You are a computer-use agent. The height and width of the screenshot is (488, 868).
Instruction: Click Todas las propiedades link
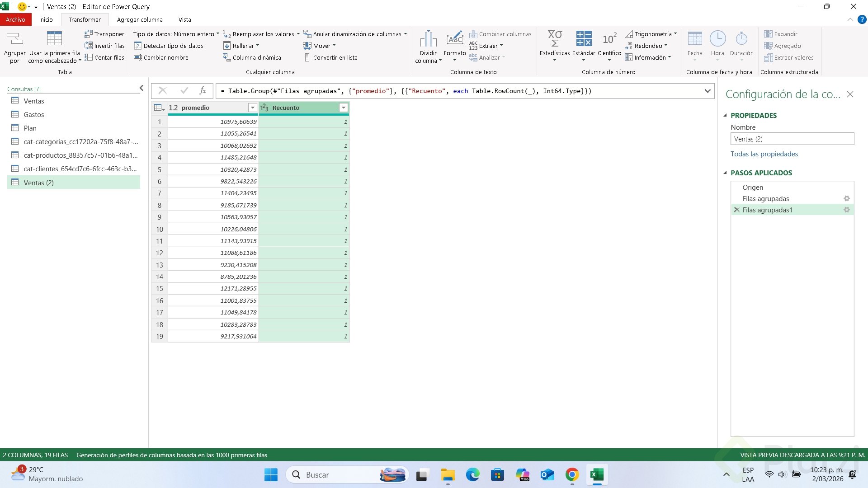[764, 154]
